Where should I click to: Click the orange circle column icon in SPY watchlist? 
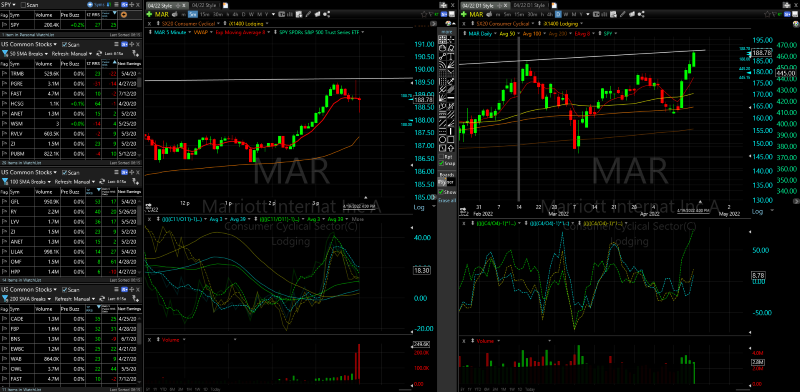pyautogui.click(x=124, y=15)
